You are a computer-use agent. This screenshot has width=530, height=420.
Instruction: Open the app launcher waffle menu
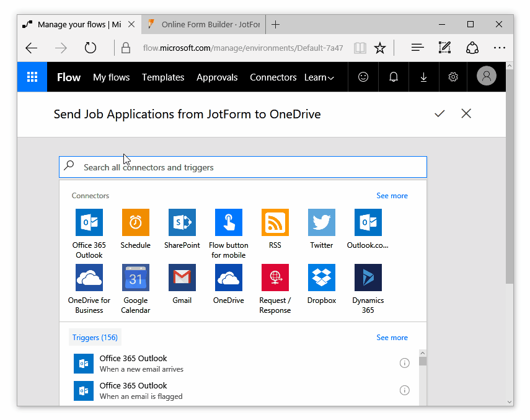click(32, 77)
